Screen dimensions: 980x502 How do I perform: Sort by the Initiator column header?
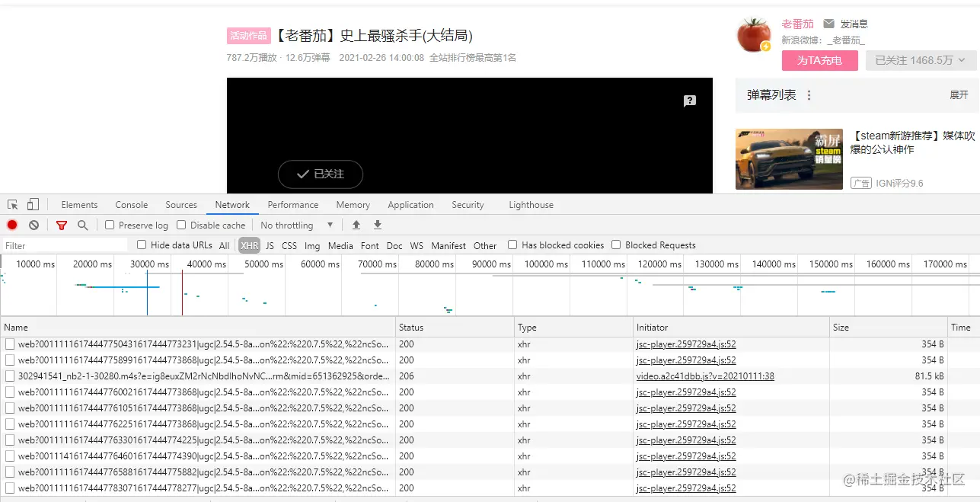(x=731, y=328)
